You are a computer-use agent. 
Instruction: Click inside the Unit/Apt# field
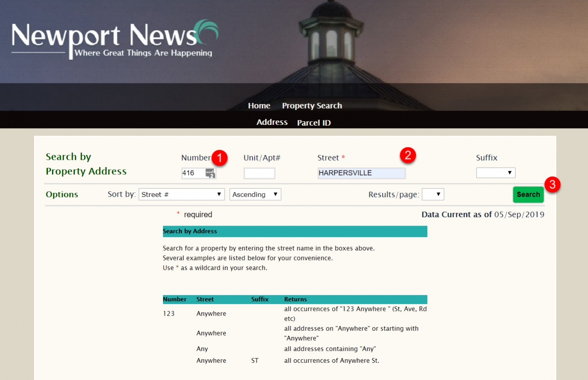(x=259, y=172)
